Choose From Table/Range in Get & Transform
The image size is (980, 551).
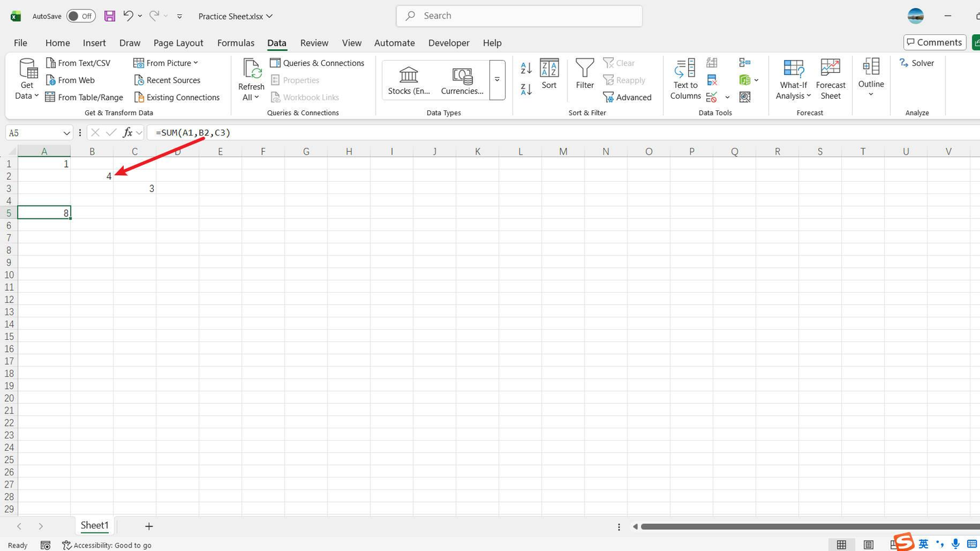84,97
